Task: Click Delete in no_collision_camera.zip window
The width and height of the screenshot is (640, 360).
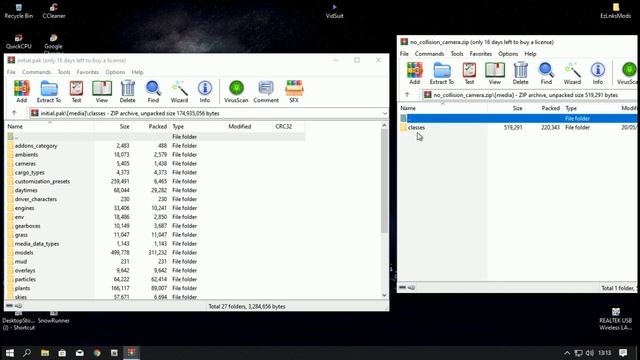Action: [x=520, y=73]
